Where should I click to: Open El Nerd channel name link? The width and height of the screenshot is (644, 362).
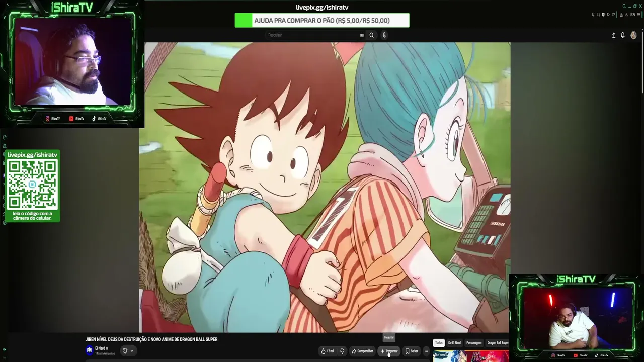tap(100, 348)
